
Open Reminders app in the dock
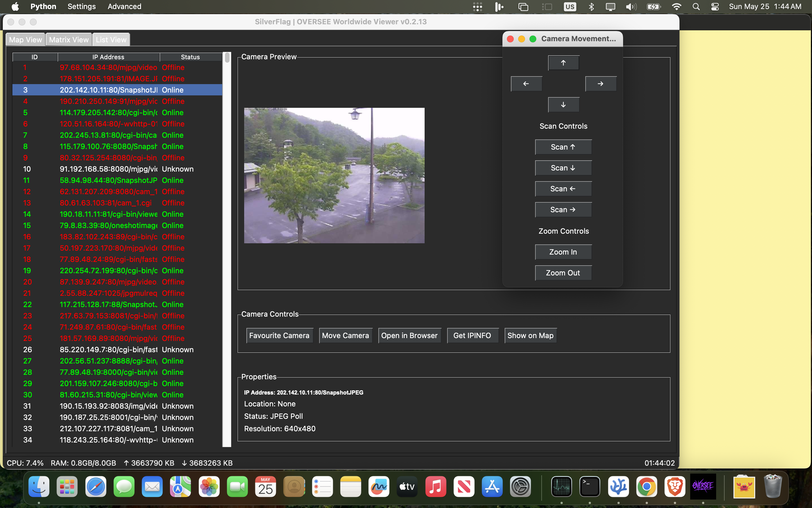tap(322, 487)
